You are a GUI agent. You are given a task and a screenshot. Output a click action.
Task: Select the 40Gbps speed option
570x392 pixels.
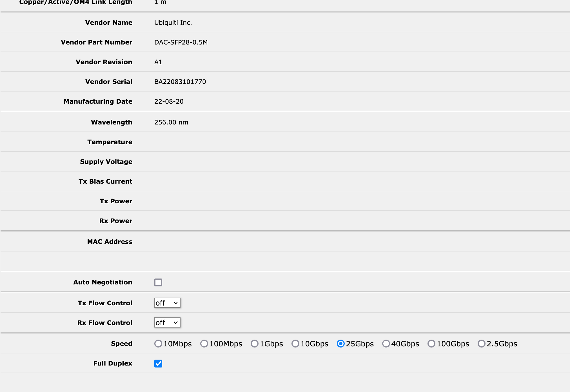click(386, 344)
